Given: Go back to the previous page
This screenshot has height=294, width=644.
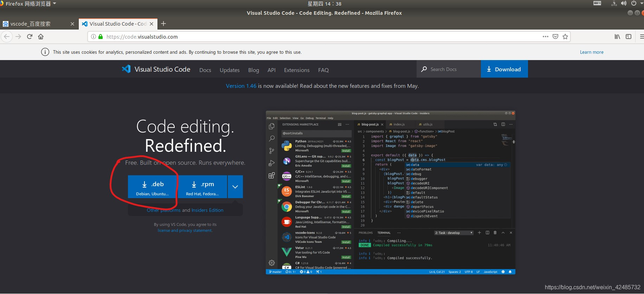Looking at the screenshot, I should click(7, 37).
